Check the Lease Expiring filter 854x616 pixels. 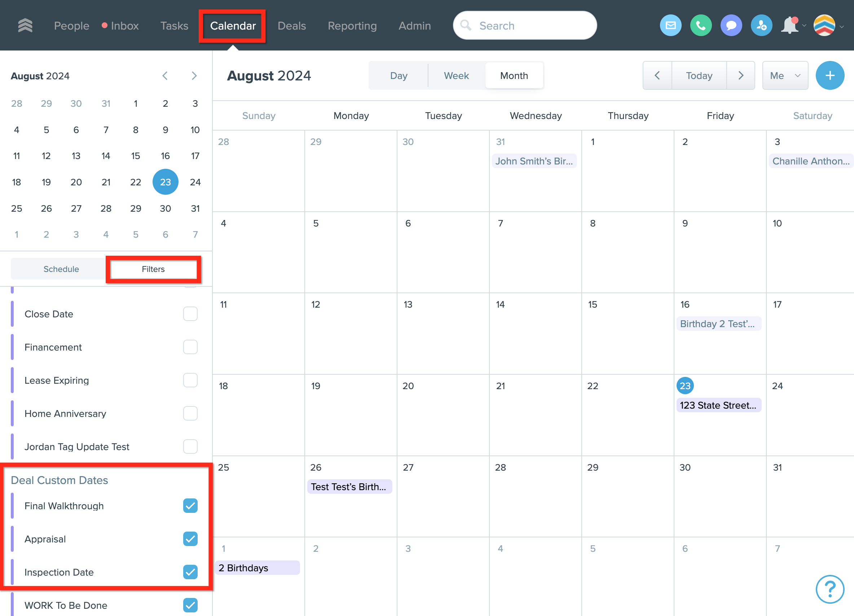pos(190,380)
